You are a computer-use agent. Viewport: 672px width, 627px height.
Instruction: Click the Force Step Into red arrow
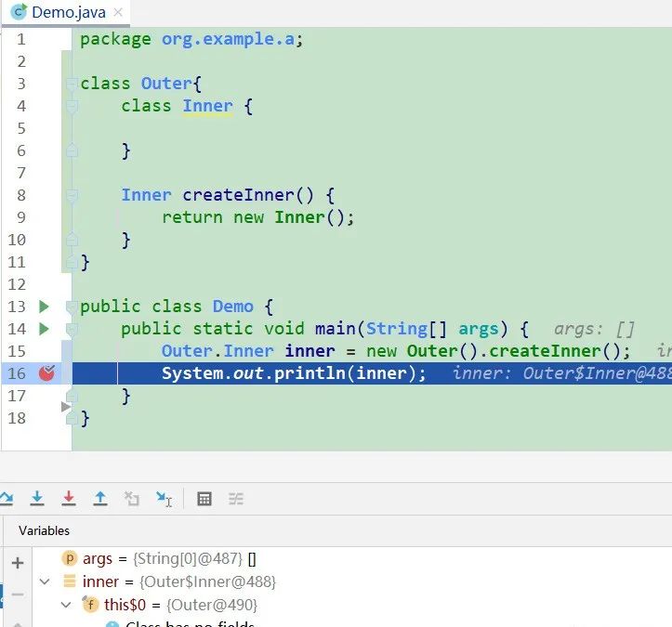point(69,499)
